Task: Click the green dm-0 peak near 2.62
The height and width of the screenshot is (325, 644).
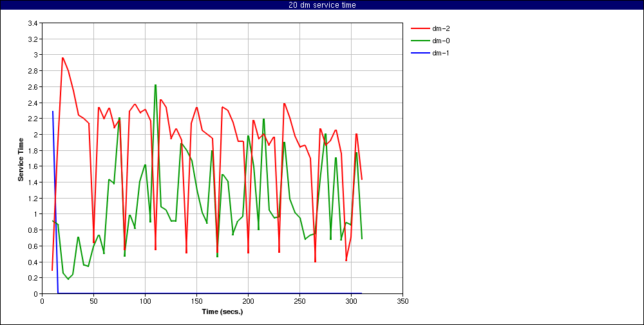Action: 155,85
